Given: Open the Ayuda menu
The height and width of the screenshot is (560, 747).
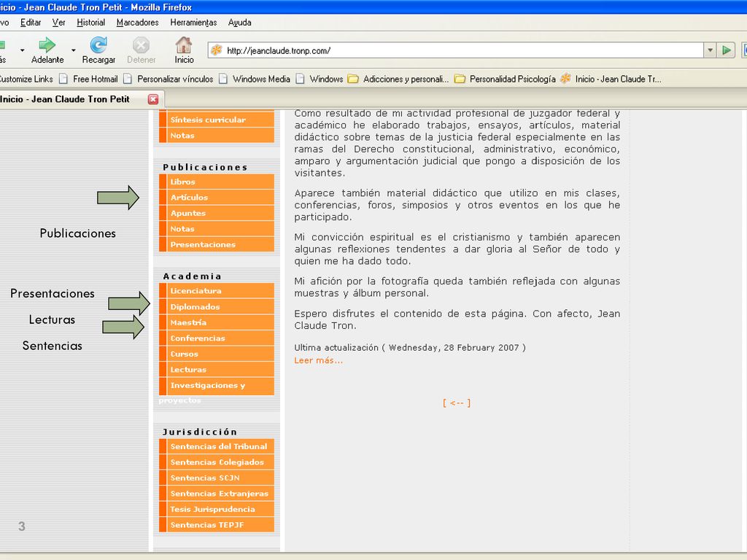Looking at the screenshot, I should point(239,23).
